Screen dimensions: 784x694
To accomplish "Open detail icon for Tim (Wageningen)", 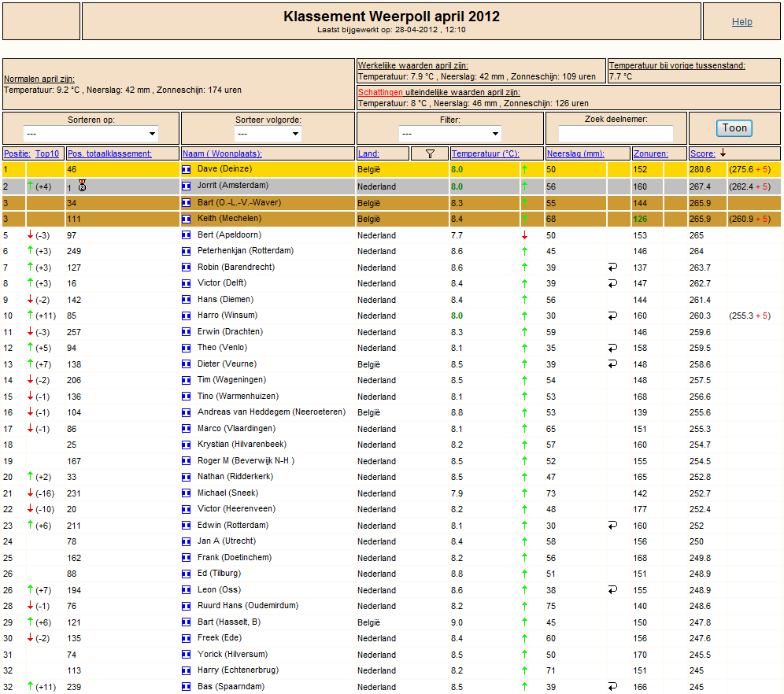I will tap(186, 380).
